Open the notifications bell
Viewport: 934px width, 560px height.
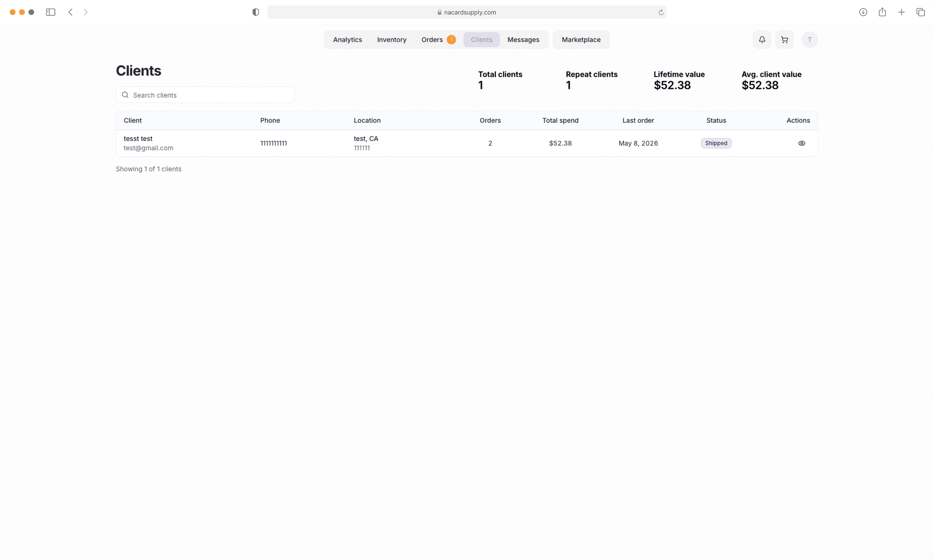click(x=762, y=40)
